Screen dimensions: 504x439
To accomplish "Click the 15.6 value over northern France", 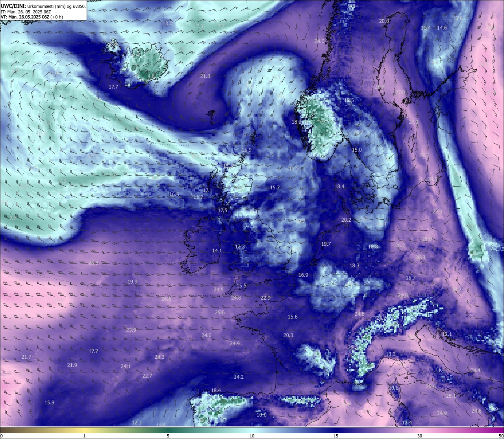I will click(293, 317).
